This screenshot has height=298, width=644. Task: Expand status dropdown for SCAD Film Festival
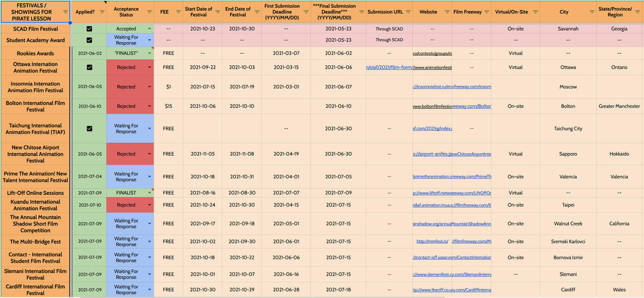click(x=150, y=29)
